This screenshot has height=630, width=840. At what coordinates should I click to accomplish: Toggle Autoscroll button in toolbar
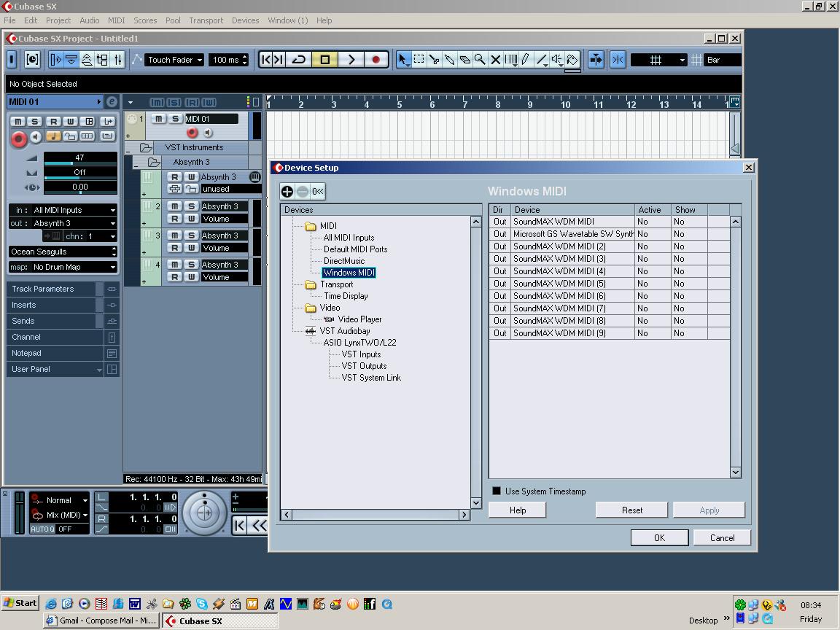click(596, 60)
